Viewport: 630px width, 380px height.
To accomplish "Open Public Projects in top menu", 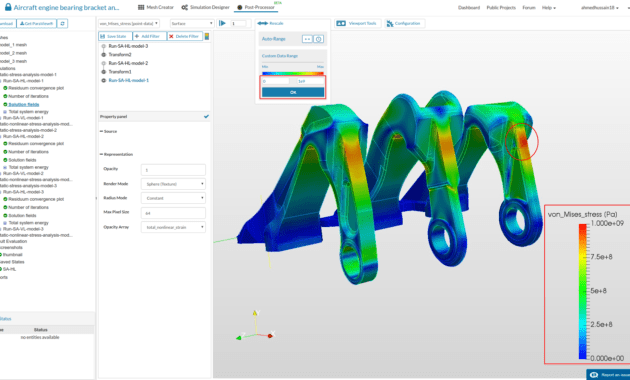I will pyautogui.click(x=501, y=8).
